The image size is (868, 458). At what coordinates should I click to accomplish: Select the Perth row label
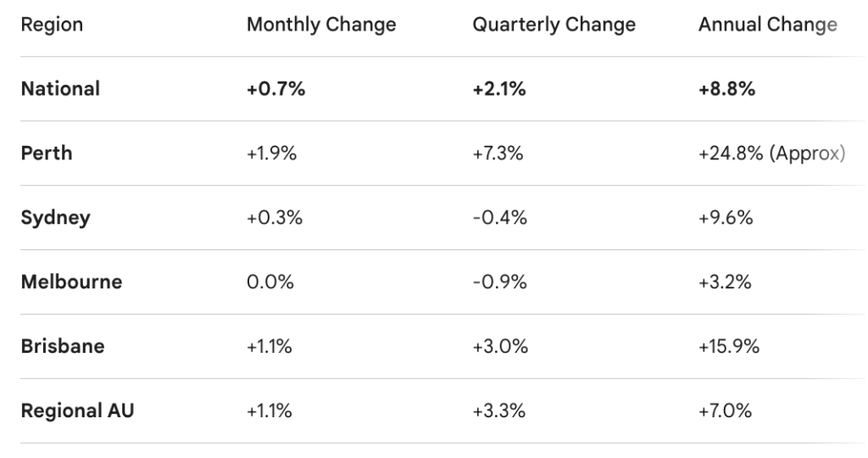coord(46,153)
